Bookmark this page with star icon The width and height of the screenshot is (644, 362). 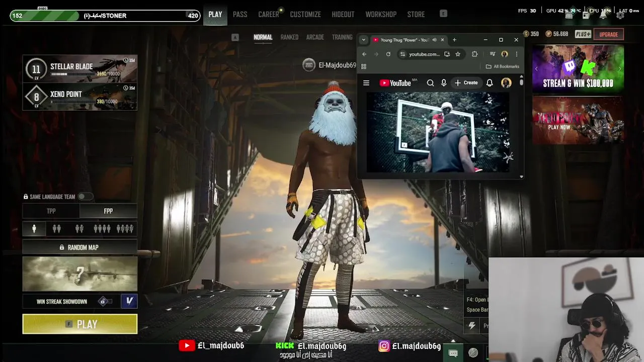click(458, 54)
